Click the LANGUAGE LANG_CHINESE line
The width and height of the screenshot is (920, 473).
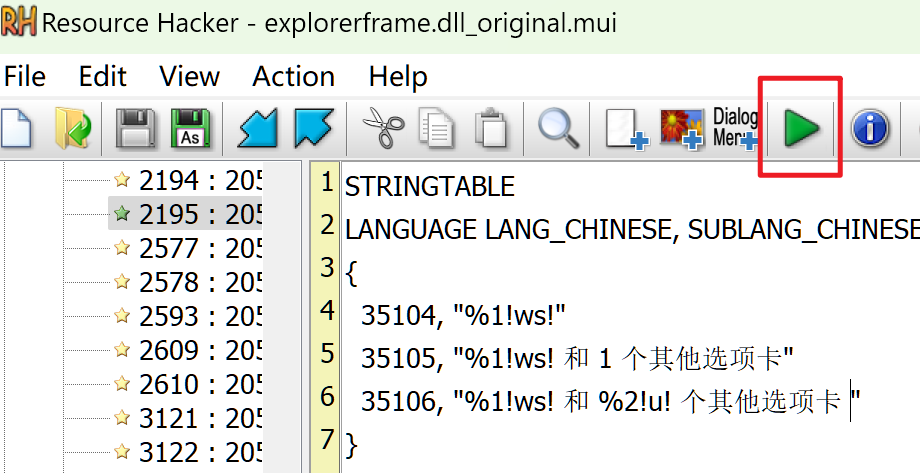pos(632,229)
